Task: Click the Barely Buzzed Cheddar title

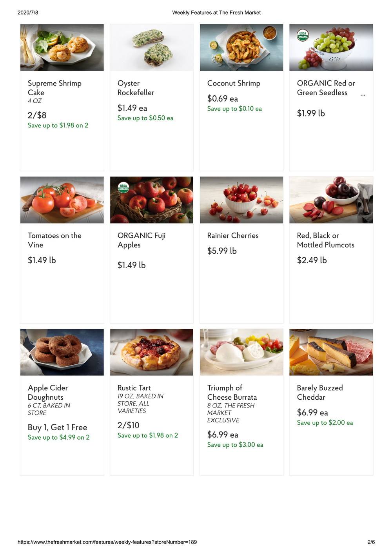Action: [320, 392]
